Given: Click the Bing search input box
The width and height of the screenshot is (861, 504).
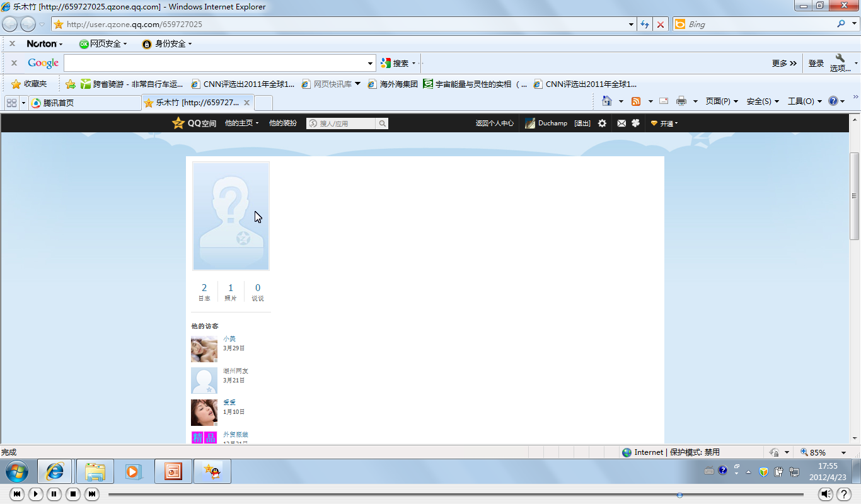Looking at the screenshot, I should (760, 24).
